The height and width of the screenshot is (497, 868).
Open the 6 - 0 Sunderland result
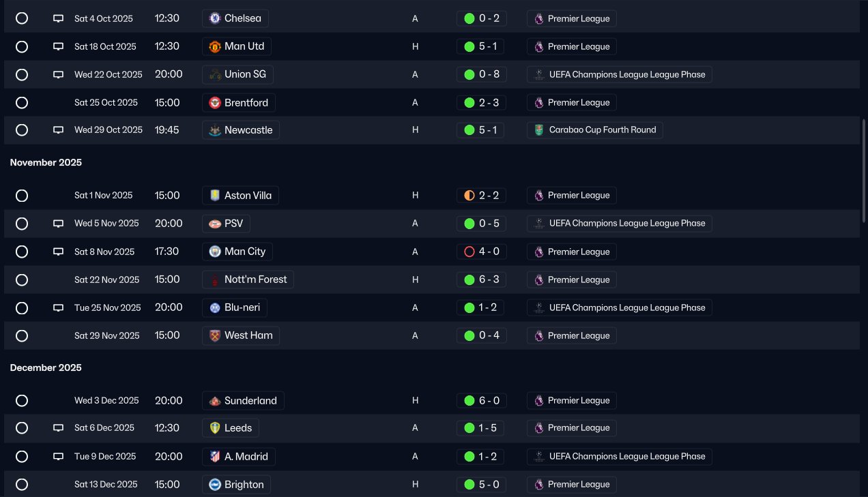[x=482, y=401]
